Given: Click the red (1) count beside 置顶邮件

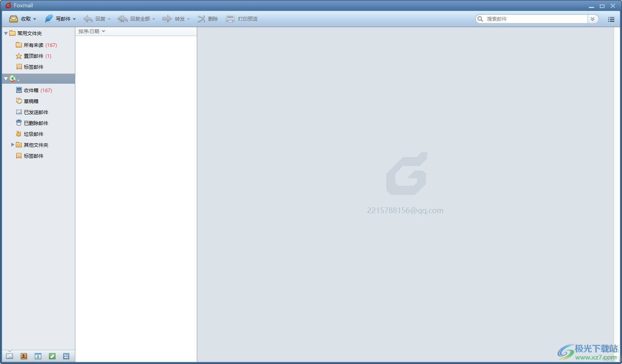Looking at the screenshot, I should point(48,56).
